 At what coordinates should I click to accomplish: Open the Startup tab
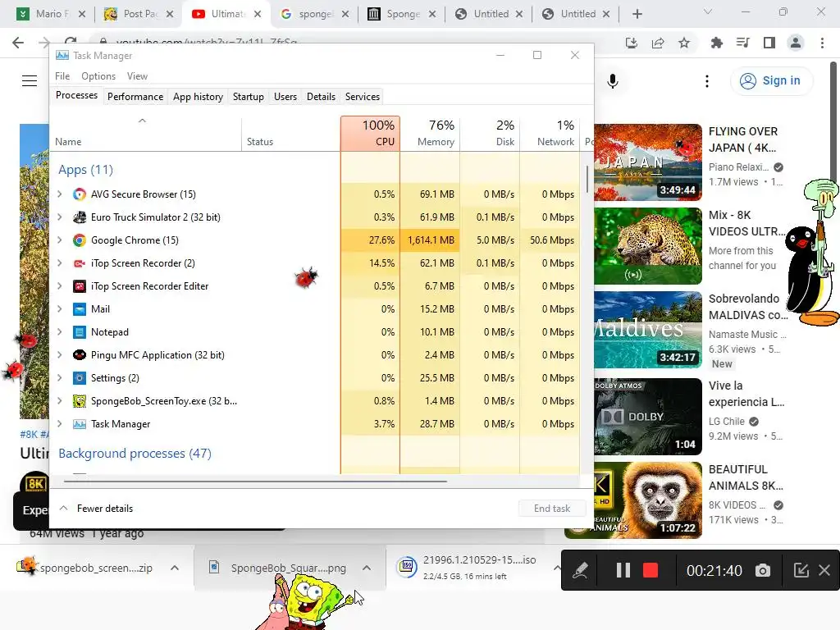pos(248,97)
